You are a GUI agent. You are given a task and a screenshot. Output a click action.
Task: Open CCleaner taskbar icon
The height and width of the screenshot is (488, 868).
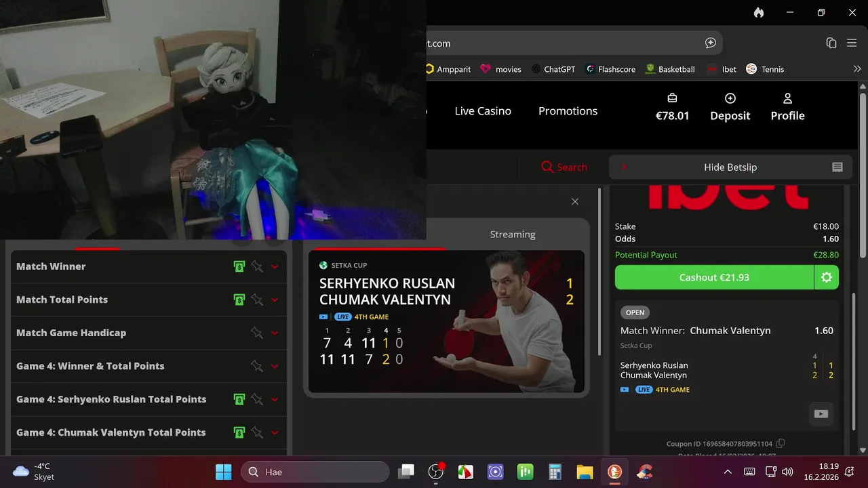pyautogui.click(x=645, y=472)
